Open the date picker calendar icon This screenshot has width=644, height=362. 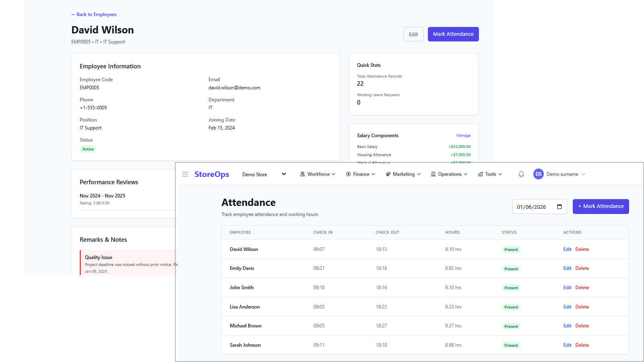[559, 207]
